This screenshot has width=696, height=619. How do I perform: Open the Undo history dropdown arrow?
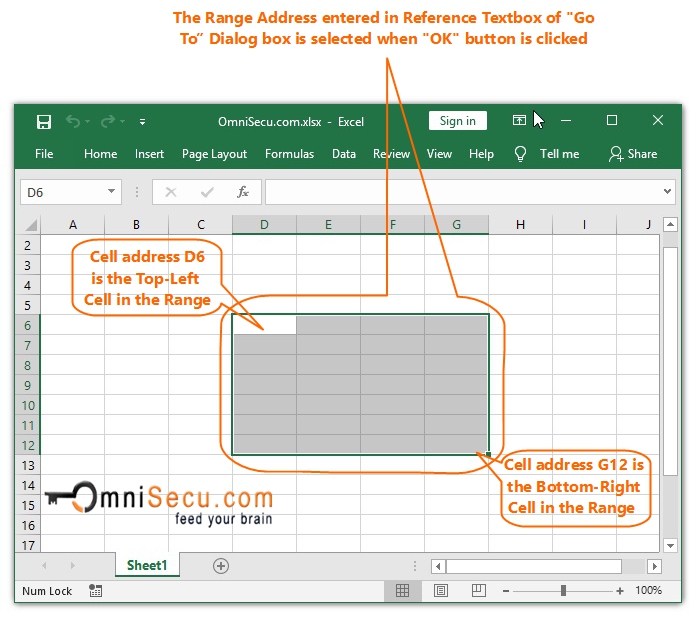click(x=87, y=122)
